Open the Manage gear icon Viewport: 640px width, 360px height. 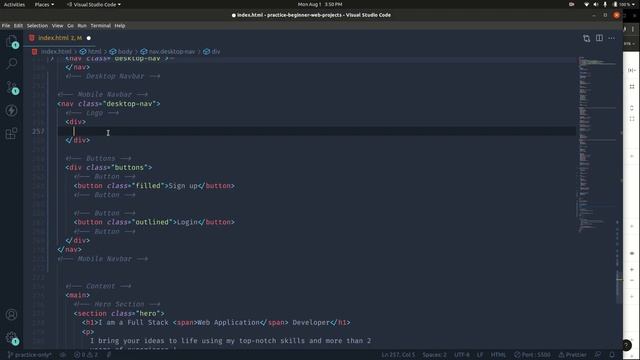pos(11,338)
